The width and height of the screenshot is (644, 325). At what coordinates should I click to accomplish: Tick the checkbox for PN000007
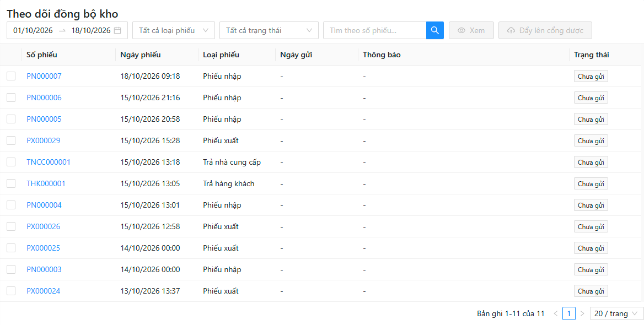(11, 76)
